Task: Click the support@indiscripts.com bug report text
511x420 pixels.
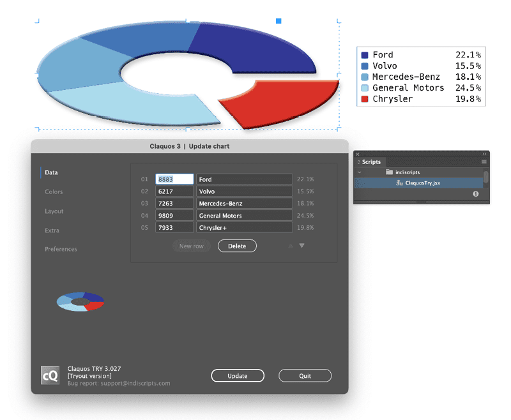Action: (x=135, y=383)
